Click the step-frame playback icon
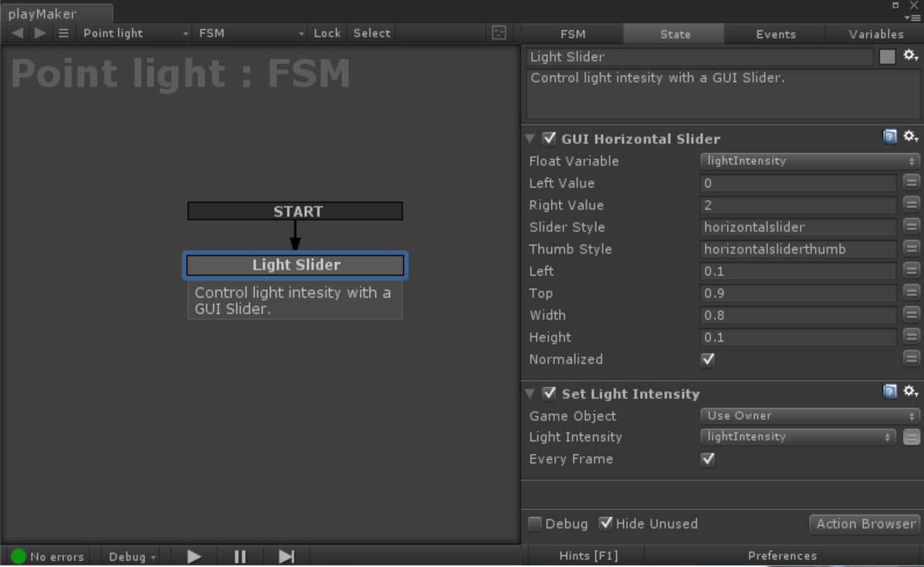 (x=286, y=555)
